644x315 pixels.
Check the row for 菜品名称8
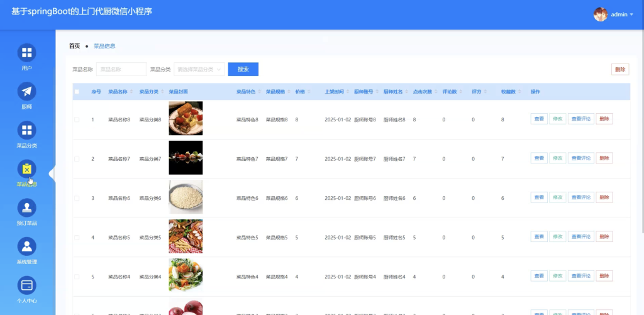click(77, 119)
